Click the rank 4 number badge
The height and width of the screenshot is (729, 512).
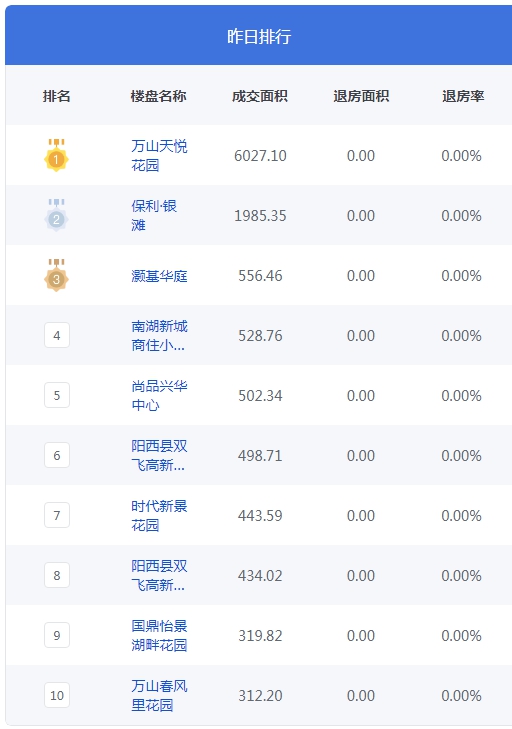57,335
